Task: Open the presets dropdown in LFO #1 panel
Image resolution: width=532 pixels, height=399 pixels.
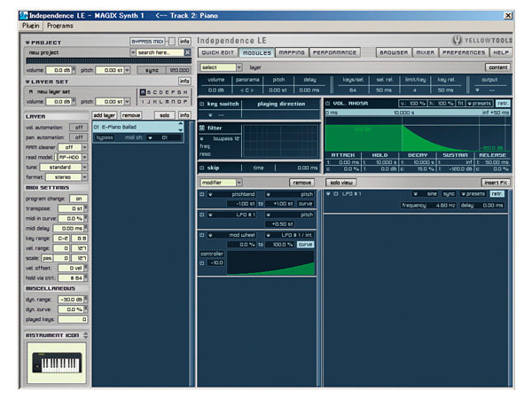Action: pyautogui.click(x=473, y=193)
